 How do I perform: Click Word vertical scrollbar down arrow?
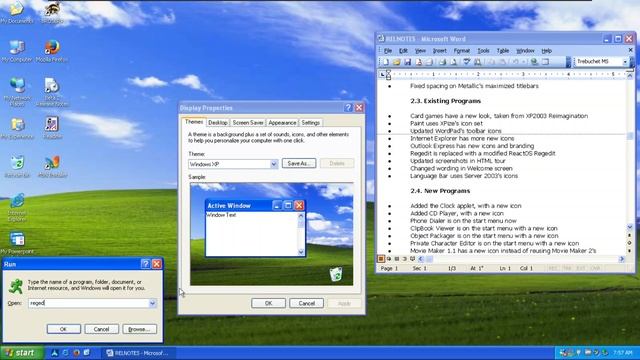pos(630,227)
